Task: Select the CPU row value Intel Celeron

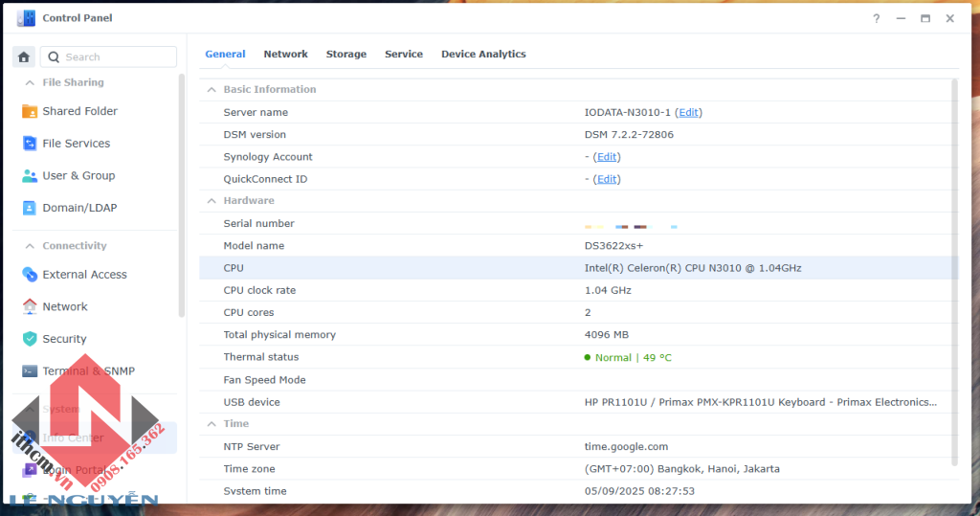Action: (x=693, y=268)
